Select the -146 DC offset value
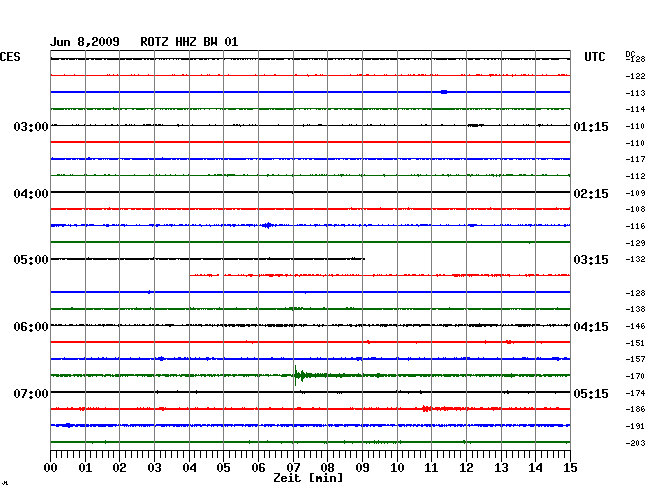 click(x=635, y=327)
